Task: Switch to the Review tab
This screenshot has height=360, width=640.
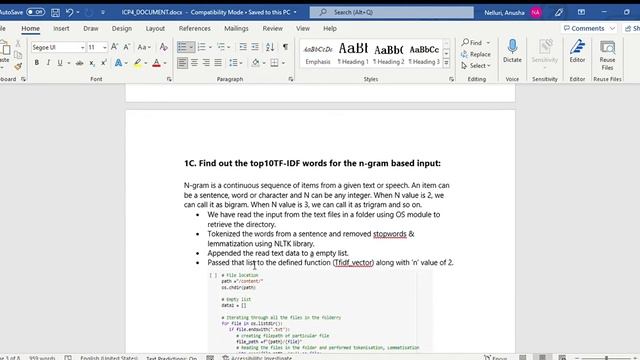Action: [x=272, y=29]
